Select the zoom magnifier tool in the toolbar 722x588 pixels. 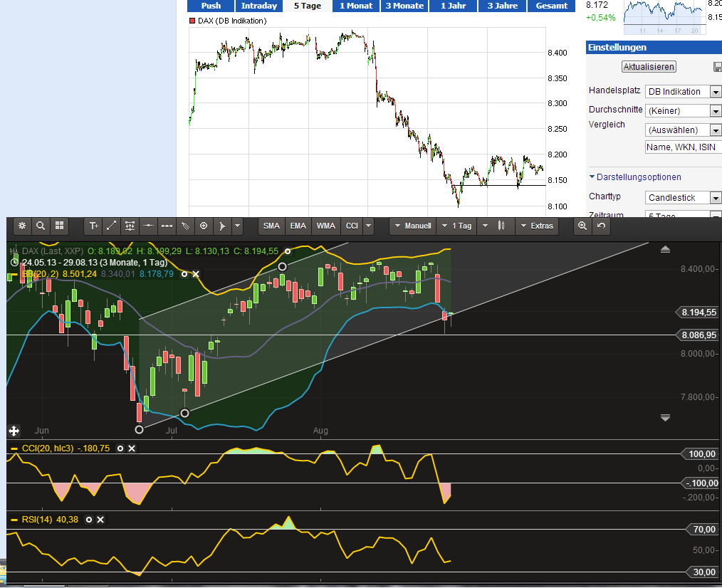[x=41, y=226]
